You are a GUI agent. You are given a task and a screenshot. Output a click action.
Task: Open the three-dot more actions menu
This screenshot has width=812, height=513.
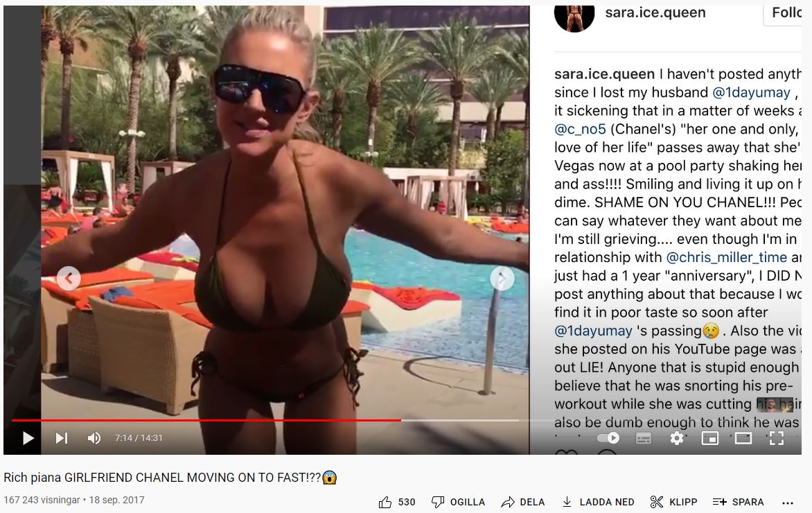[x=788, y=503]
